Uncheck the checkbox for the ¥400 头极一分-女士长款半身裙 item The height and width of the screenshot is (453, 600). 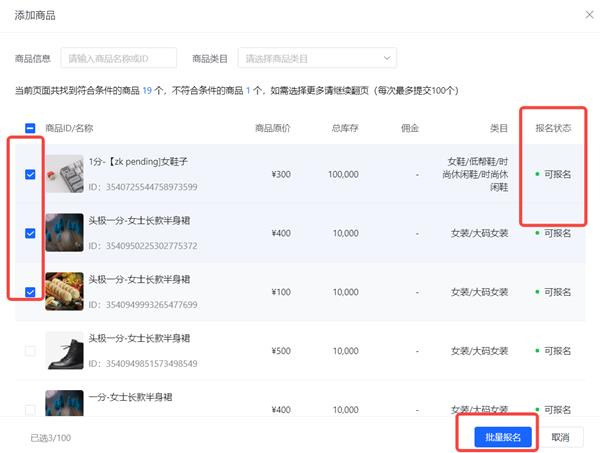click(30, 233)
